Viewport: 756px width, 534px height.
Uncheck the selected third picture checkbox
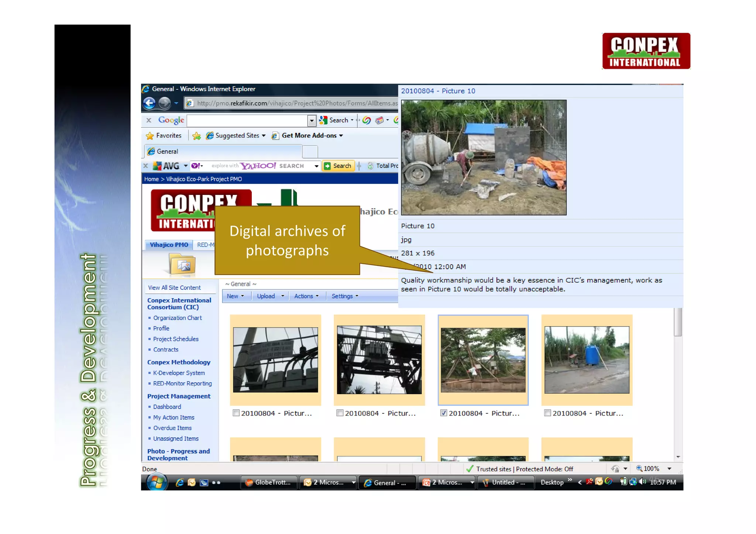(444, 413)
